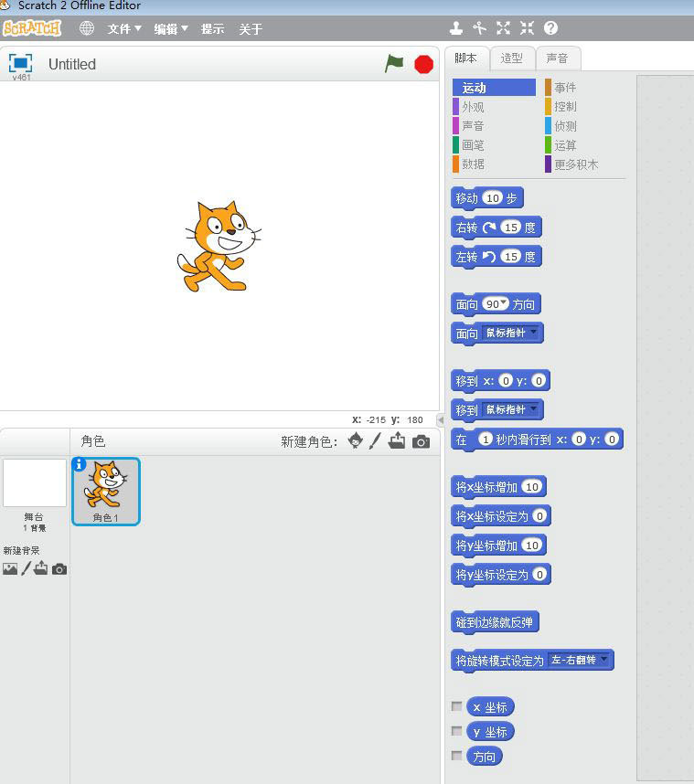Select the duplicate stamp tool
This screenshot has height=784, width=694.
pyautogui.click(x=456, y=28)
